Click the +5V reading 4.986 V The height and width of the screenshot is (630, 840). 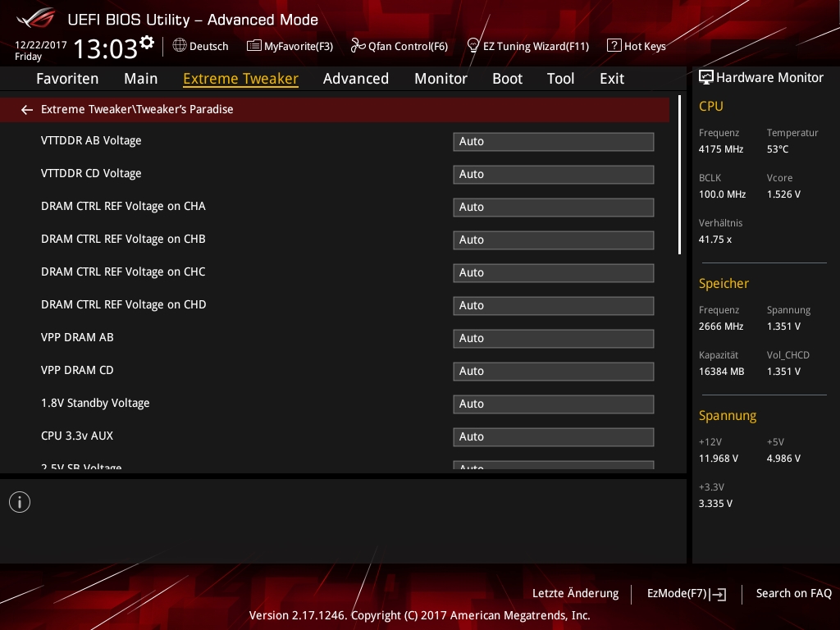(783, 459)
